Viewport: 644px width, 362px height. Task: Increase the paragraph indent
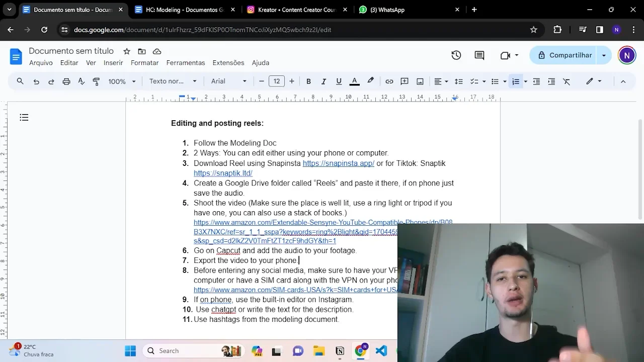click(x=551, y=81)
